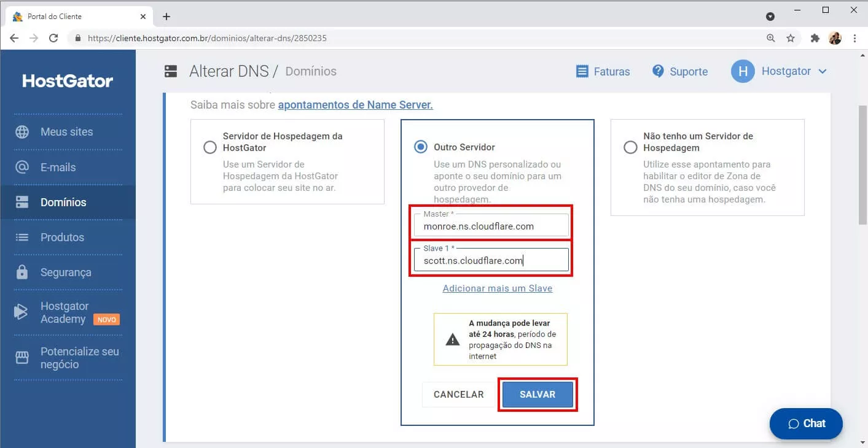Select Não tenho um Servidor de Hospedagem radio

coord(630,147)
